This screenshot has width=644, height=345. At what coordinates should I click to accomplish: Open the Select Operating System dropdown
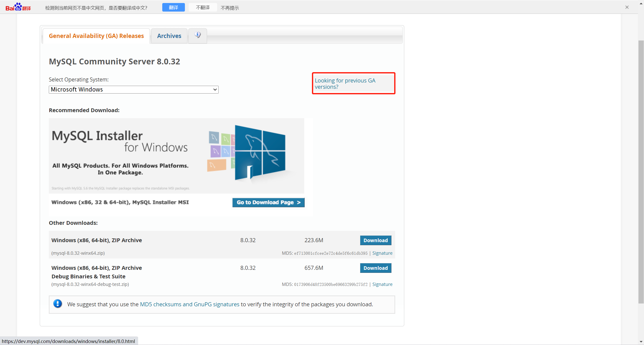tap(134, 90)
